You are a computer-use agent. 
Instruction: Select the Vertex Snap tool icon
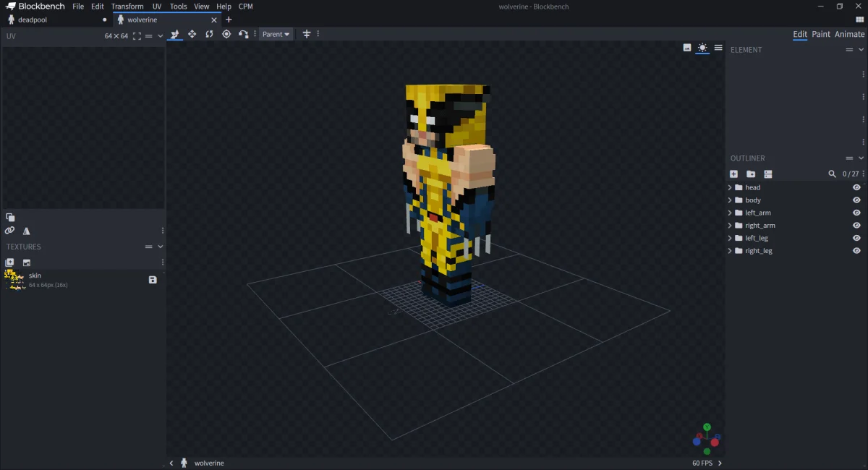[x=244, y=34]
